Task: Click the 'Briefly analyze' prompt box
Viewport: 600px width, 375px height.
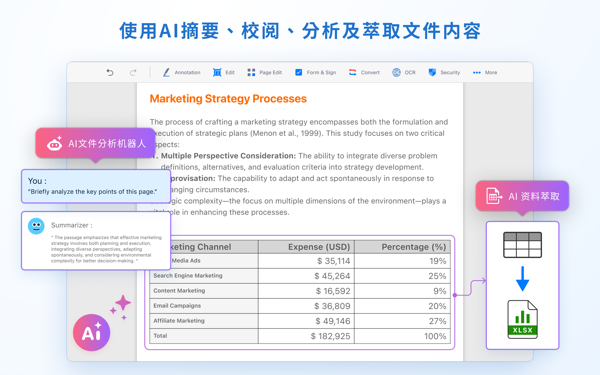Action: 96,186
